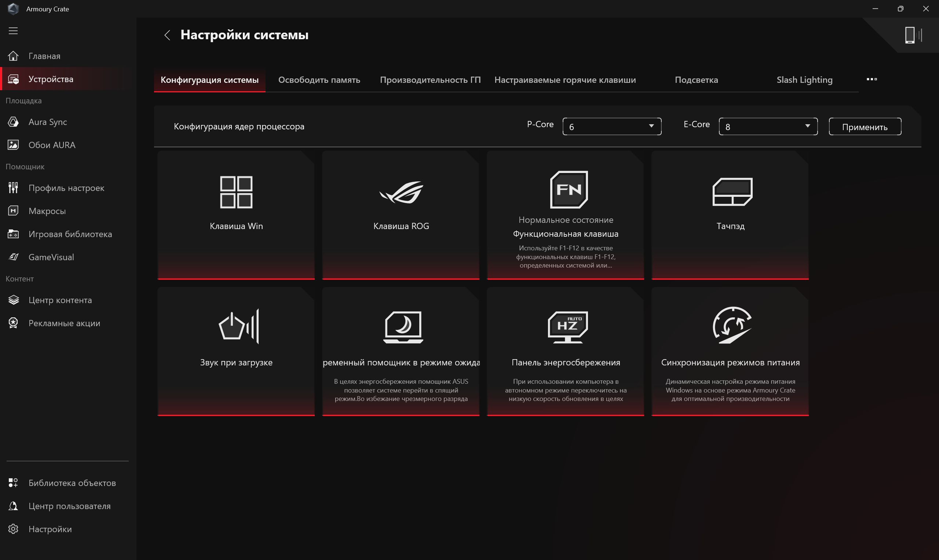939x560 pixels.
Task: Open Профиль настроек in sidebar
Action: 68,188
